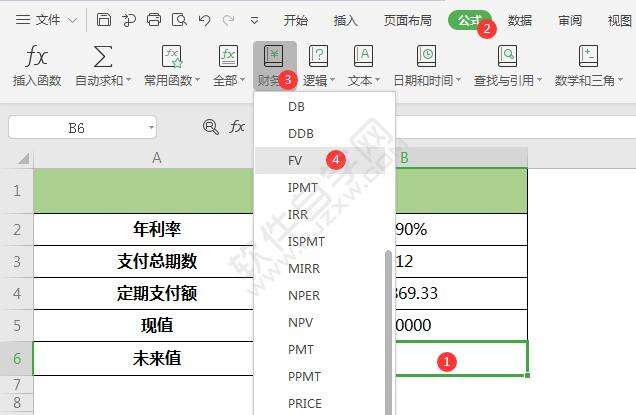Click the magnifier icon beside formula bar
Image resolution: width=636 pixels, height=415 pixels.
(x=211, y=127)
